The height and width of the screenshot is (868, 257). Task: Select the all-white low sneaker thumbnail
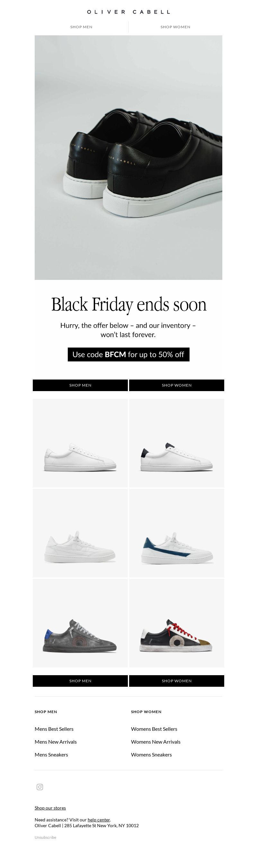[x=80, y=443]
